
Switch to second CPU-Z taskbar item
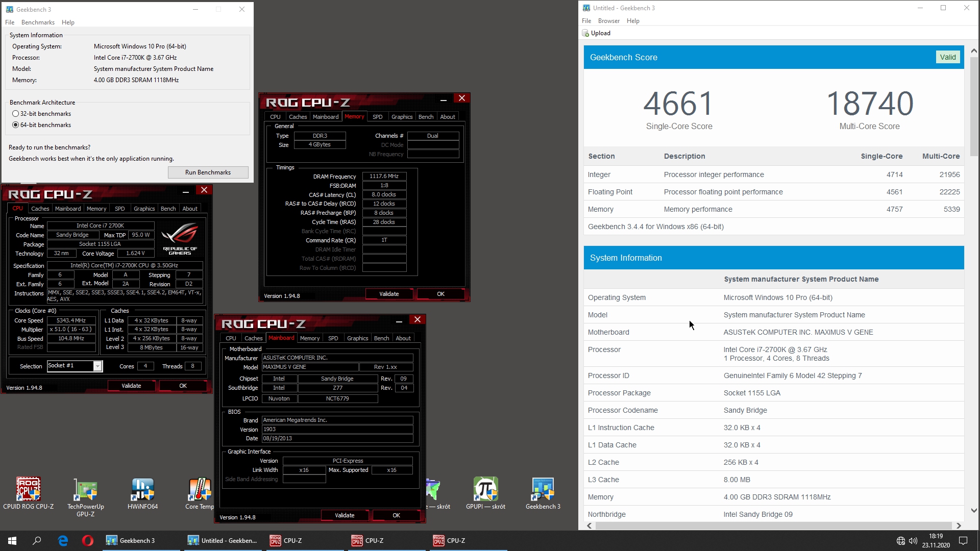tap(386, 541)
